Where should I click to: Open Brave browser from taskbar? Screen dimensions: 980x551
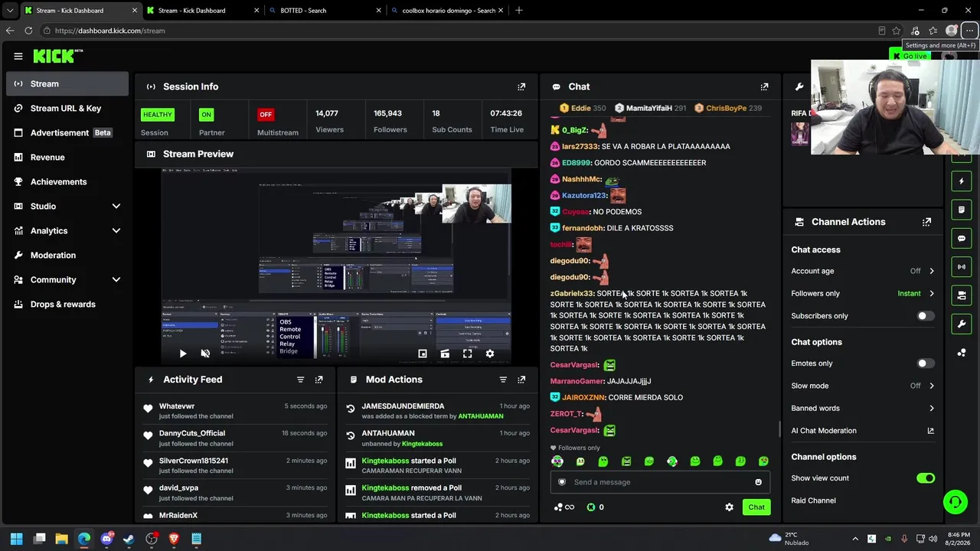tap(174, 539)
